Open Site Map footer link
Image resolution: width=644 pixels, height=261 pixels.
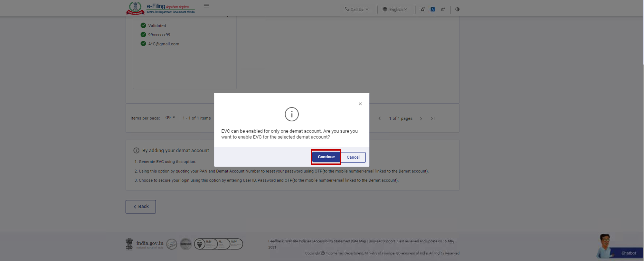click(x=359, y=241)
